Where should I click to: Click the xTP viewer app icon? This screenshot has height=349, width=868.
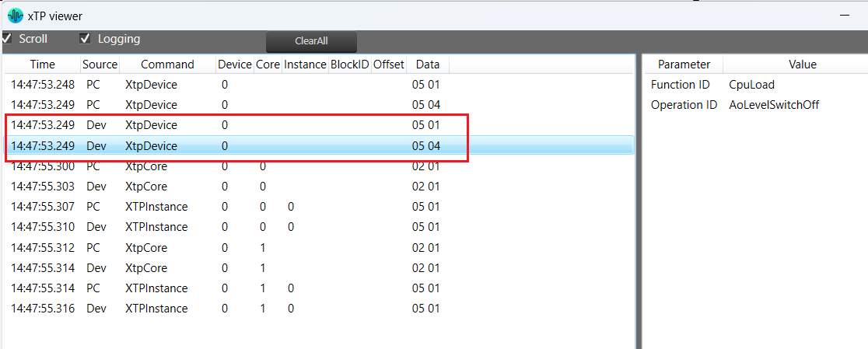16,16
